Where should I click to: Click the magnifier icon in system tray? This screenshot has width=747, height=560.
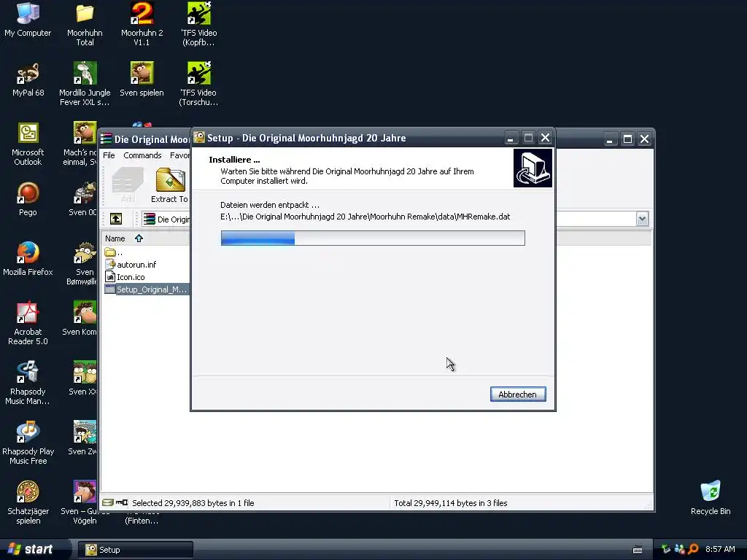point(693,549)
